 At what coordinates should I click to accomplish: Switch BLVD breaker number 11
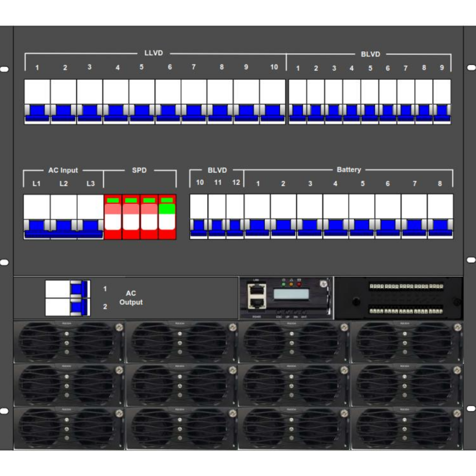[217, 225]
